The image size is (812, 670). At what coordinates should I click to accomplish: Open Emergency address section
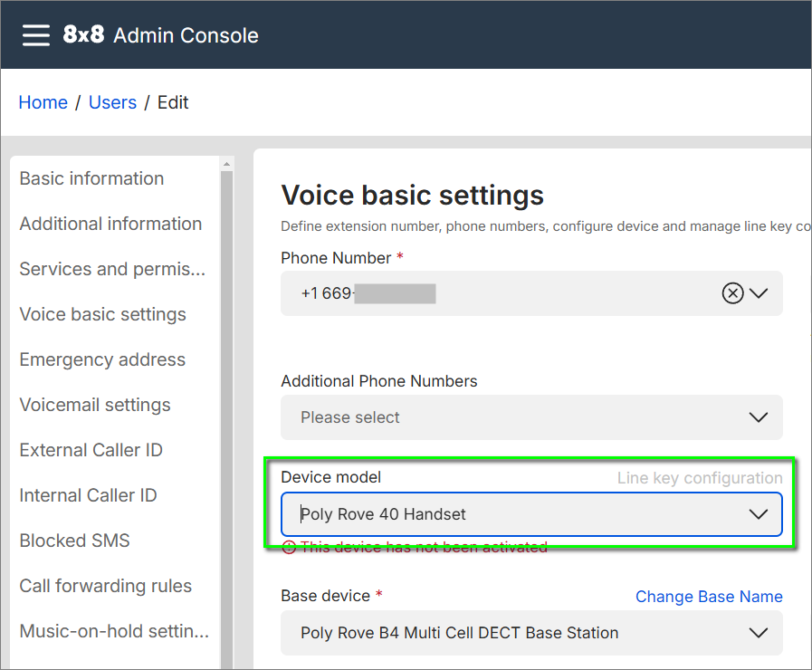102,359
